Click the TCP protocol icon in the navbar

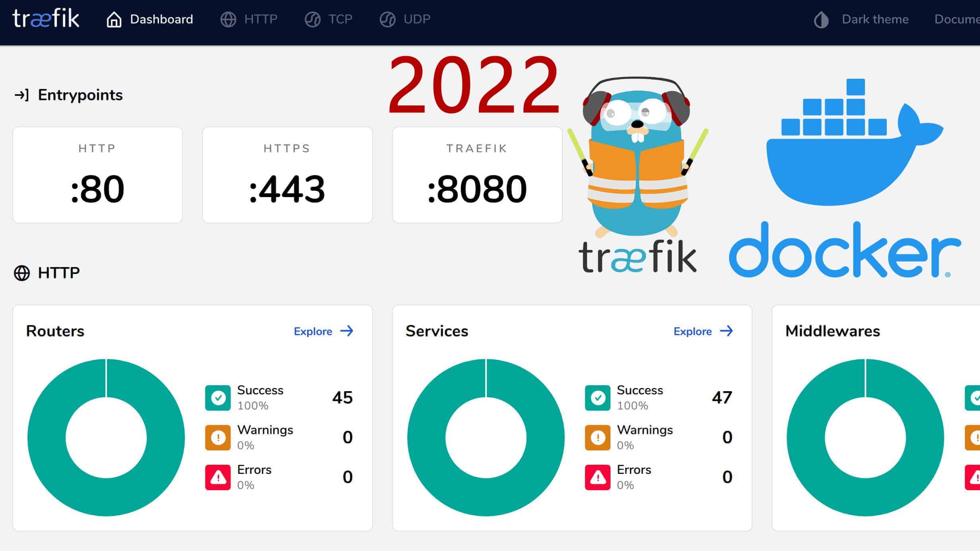(x=313, y=19)
